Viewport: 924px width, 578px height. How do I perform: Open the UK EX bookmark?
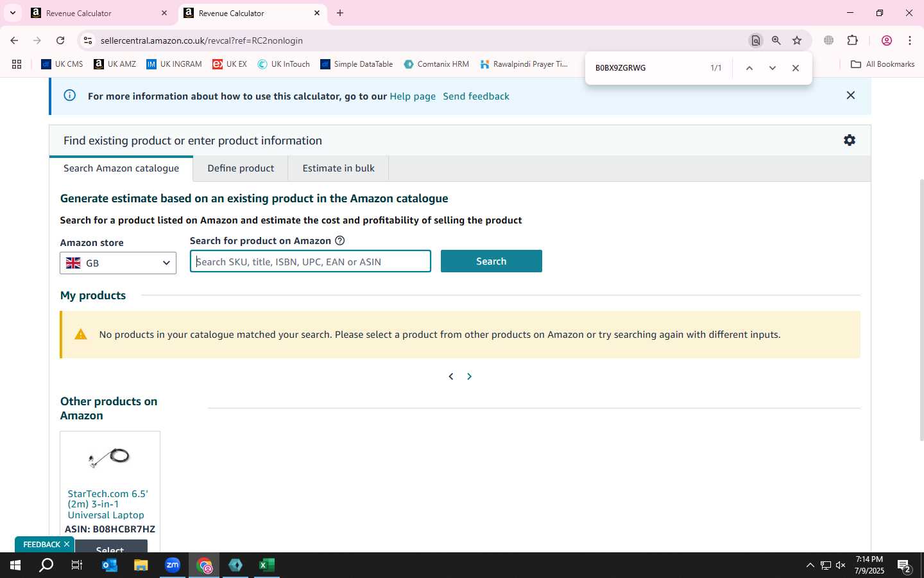[x=230, y=64]
